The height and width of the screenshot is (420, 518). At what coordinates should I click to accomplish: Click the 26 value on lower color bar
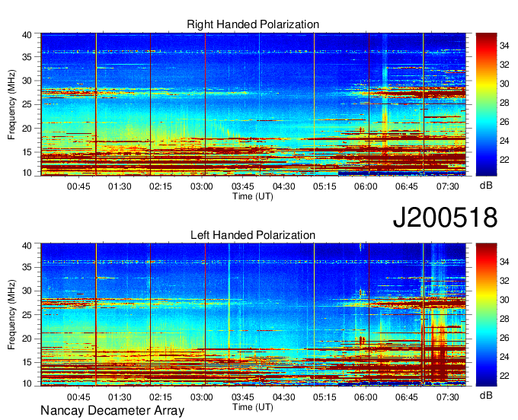coord(504,338)
